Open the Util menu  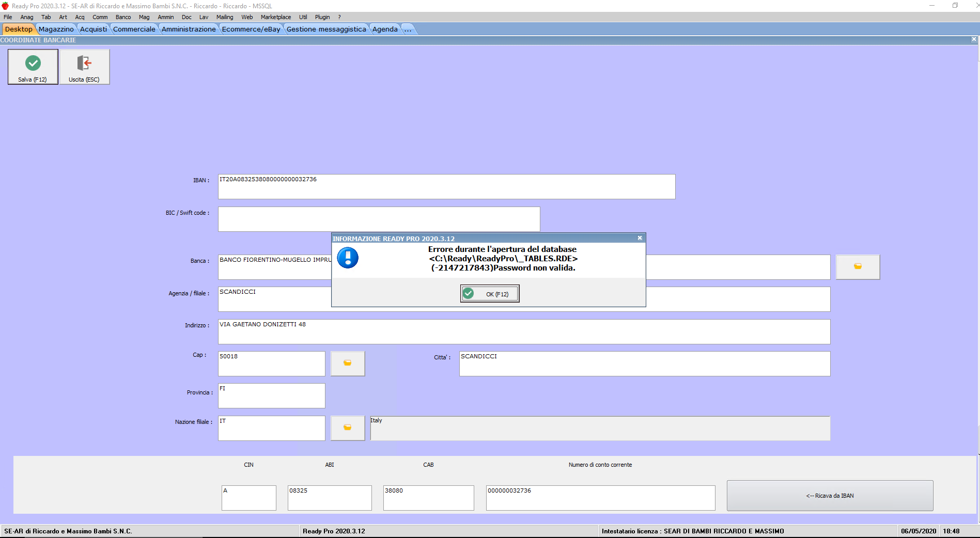point(303,17)
